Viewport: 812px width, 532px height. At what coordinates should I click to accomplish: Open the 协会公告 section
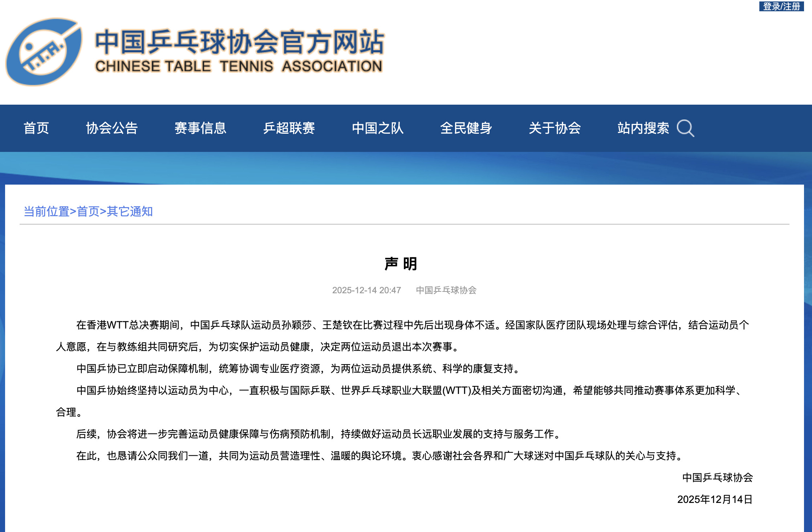click(x=113, y=128)
